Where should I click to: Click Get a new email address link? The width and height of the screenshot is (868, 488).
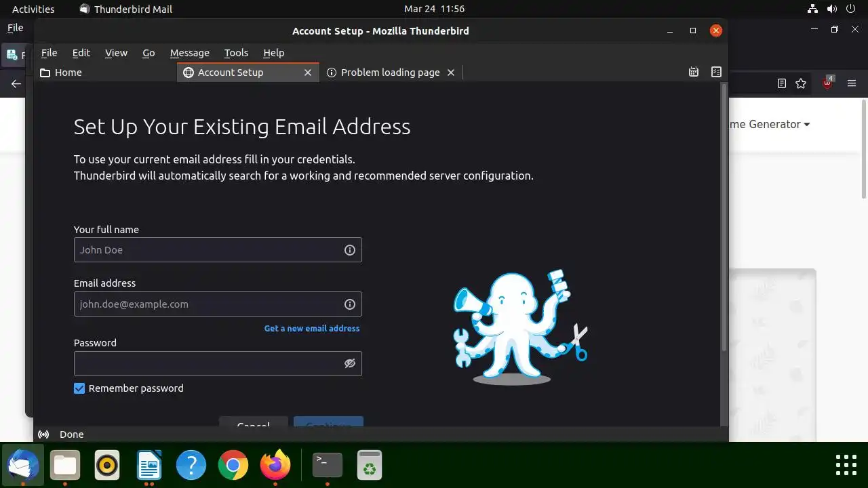click(x=312, y=328)
